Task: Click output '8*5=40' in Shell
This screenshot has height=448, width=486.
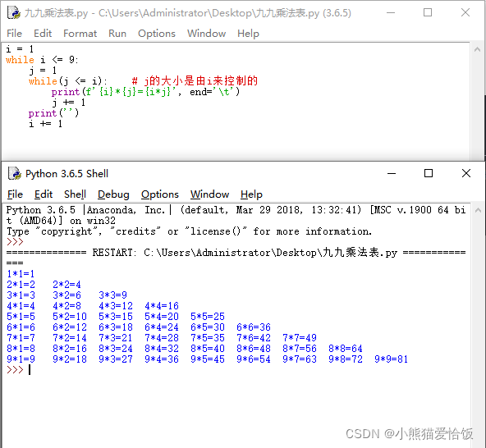Action: 208,349
